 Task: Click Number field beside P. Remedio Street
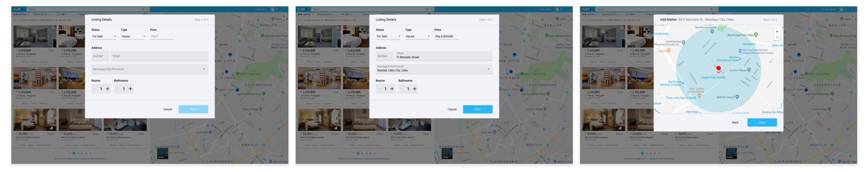click(x=384, y=56)
